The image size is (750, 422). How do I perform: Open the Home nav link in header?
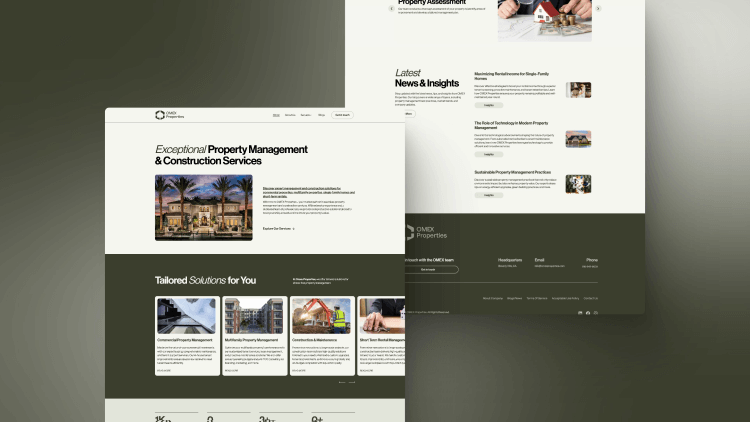pyautogui.click(x=276, y=115)
